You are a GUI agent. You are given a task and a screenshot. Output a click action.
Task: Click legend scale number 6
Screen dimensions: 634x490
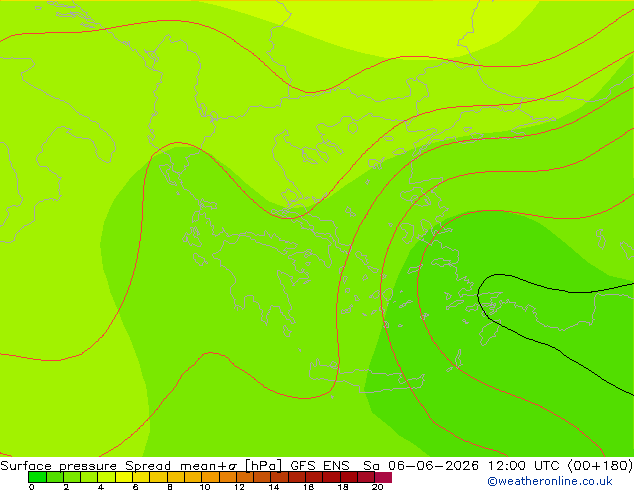[135, 487]
